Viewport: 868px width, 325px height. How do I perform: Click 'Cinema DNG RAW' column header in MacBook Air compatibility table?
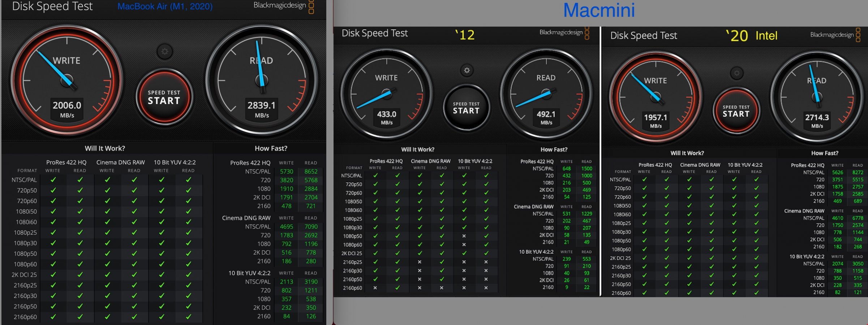(x=121, y=162)
